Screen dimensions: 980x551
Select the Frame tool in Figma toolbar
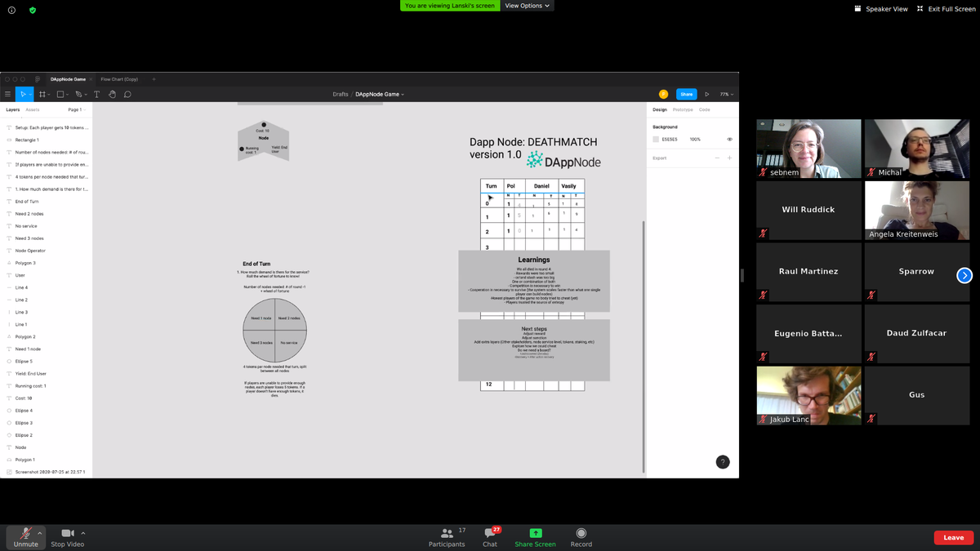point(42,95)
